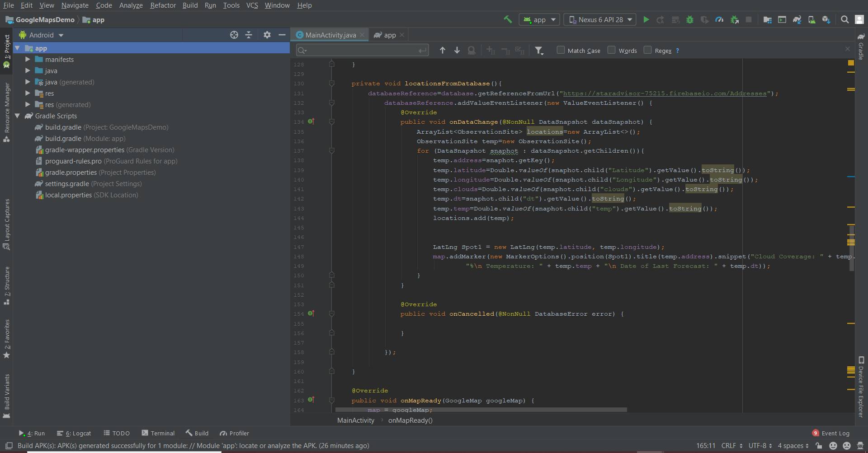This screenshot has height=453, width=868.
Task: Collapse the Gradle Scripts node
Action: pos(18,116)
